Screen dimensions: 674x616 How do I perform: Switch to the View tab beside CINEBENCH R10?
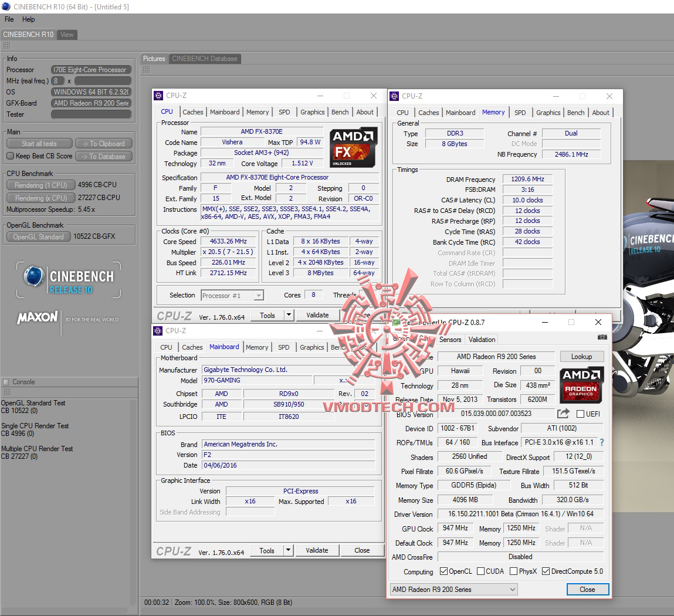(67, 35)
